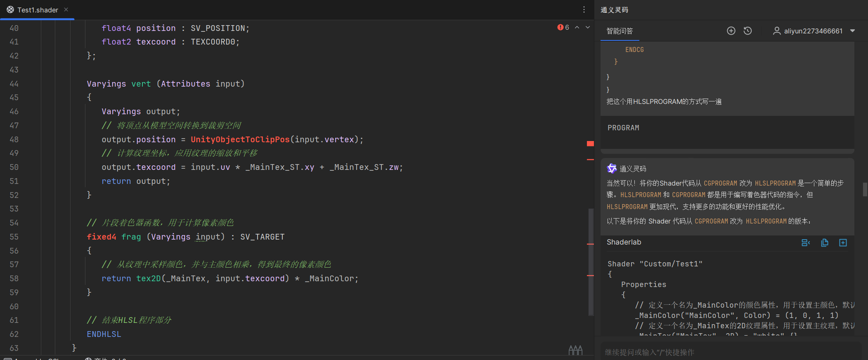Image resolution: width=868 pixels, height=360 pixels.
Task: Open the editor tab options menu
Action: click(584, 9)
